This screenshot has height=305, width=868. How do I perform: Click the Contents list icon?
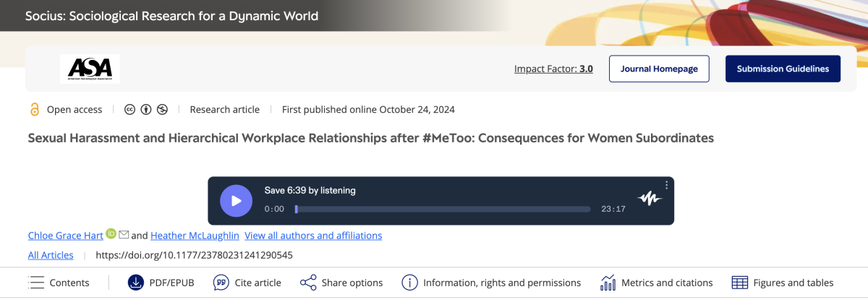coord(35,283)
